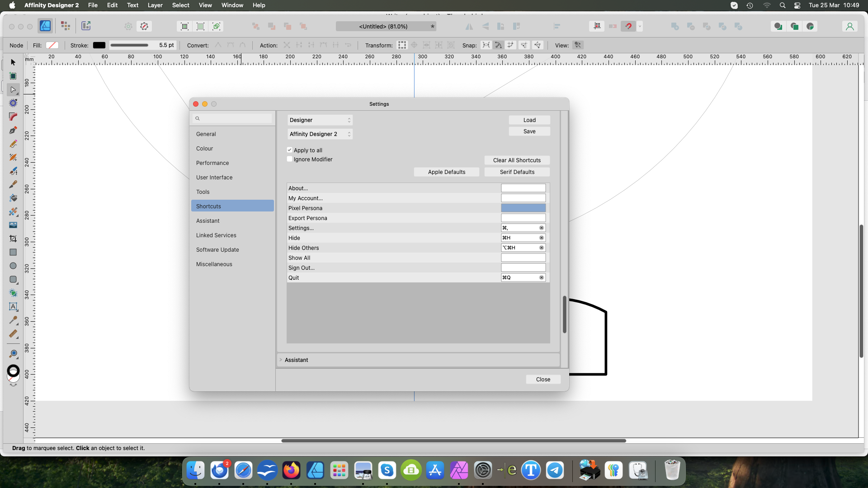Click the Settings dialog vertical scrollbar
The height and width of the screenshot is (488, 868).
coord(564,315)
